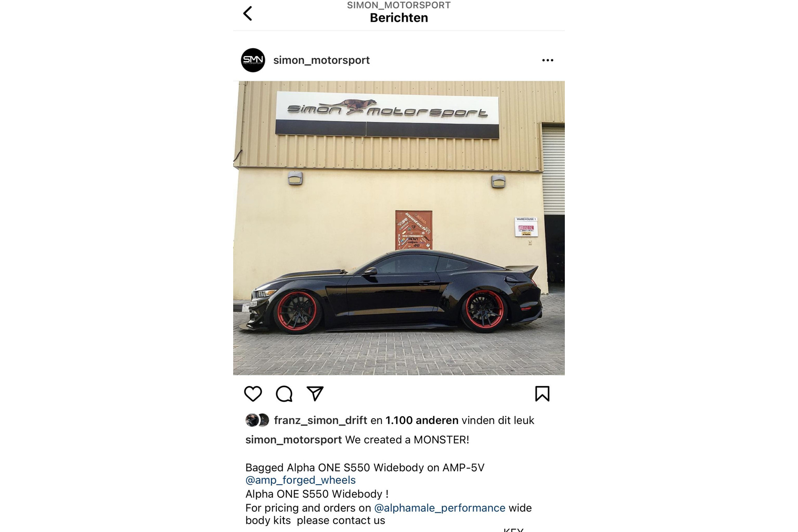Tap the caption text "We created a MONSTER!"
The image size is (798, 532).
pyautogui.click(x=407, y=440)
